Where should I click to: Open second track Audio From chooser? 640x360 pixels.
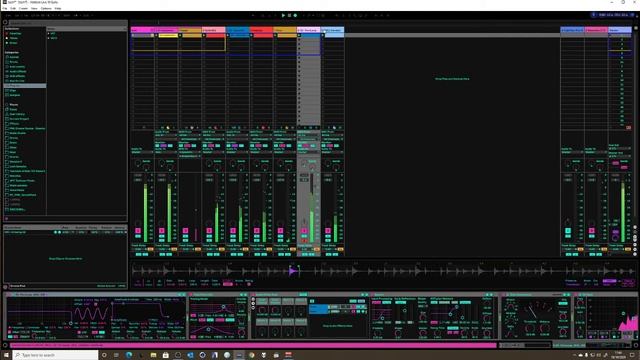[166, 135]
